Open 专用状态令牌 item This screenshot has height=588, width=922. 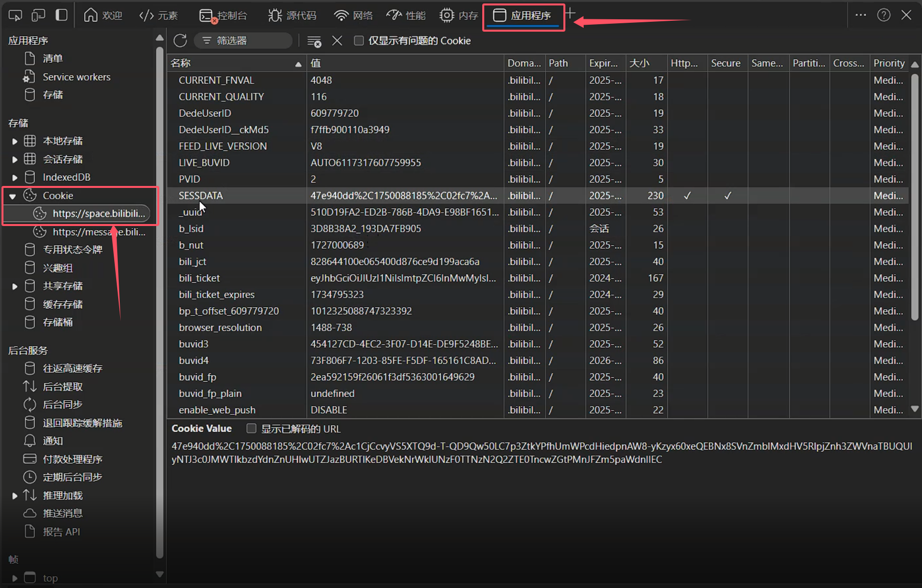coord(73,250)
